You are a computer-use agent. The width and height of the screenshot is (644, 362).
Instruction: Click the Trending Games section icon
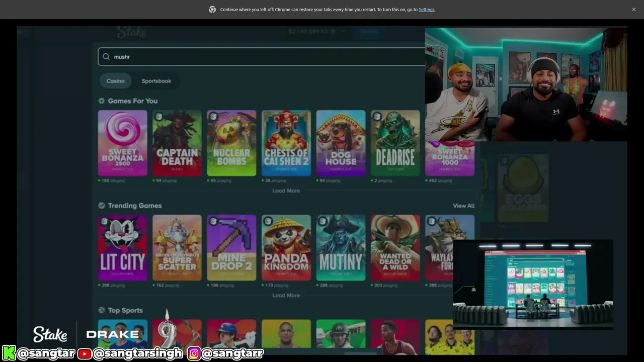(x=102, y=206)
